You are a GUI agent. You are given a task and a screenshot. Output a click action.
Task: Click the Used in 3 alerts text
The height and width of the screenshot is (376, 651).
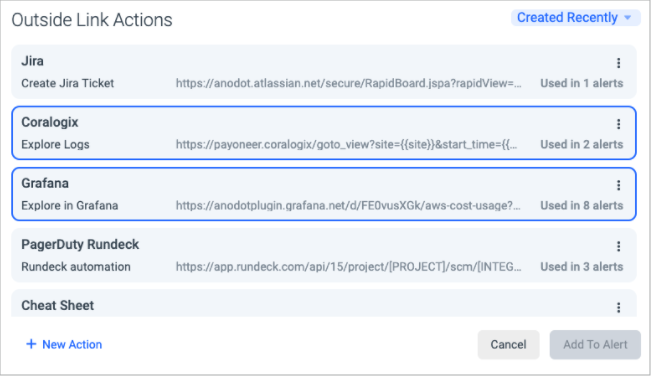(582, 266)
